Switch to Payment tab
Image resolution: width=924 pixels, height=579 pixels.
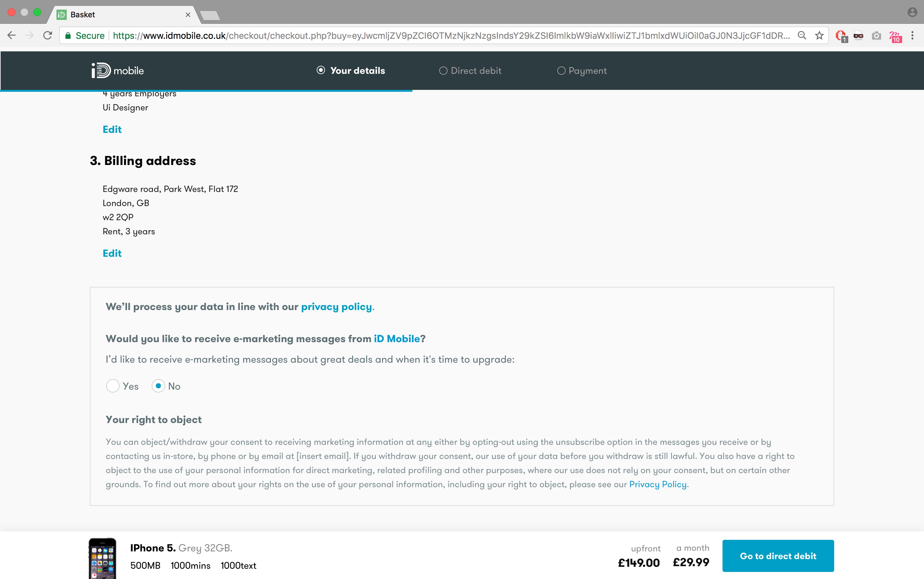coord(581,71)
